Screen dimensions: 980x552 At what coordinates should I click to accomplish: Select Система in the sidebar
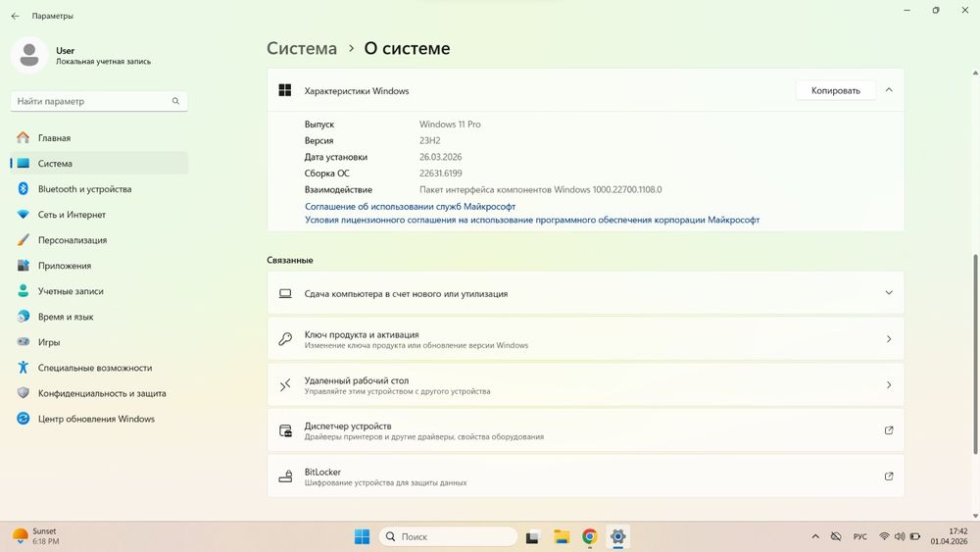pyautogui.click(x=99, y=163)
